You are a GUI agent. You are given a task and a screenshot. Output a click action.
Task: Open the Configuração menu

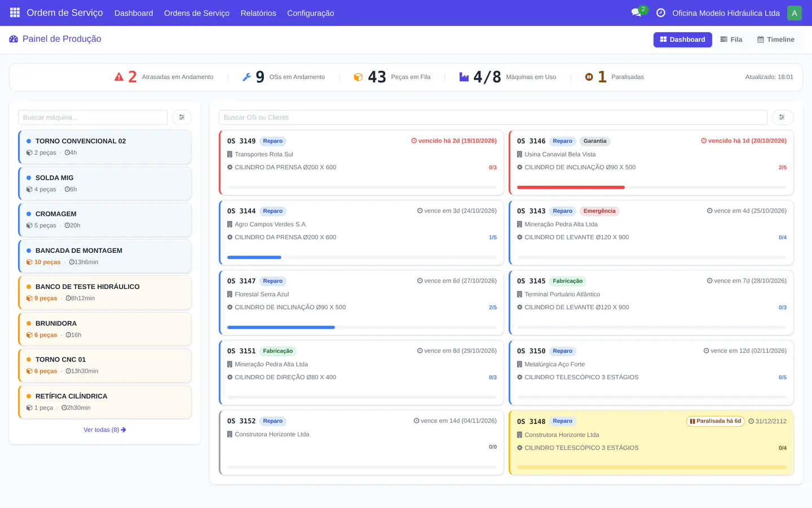(311, 13)
